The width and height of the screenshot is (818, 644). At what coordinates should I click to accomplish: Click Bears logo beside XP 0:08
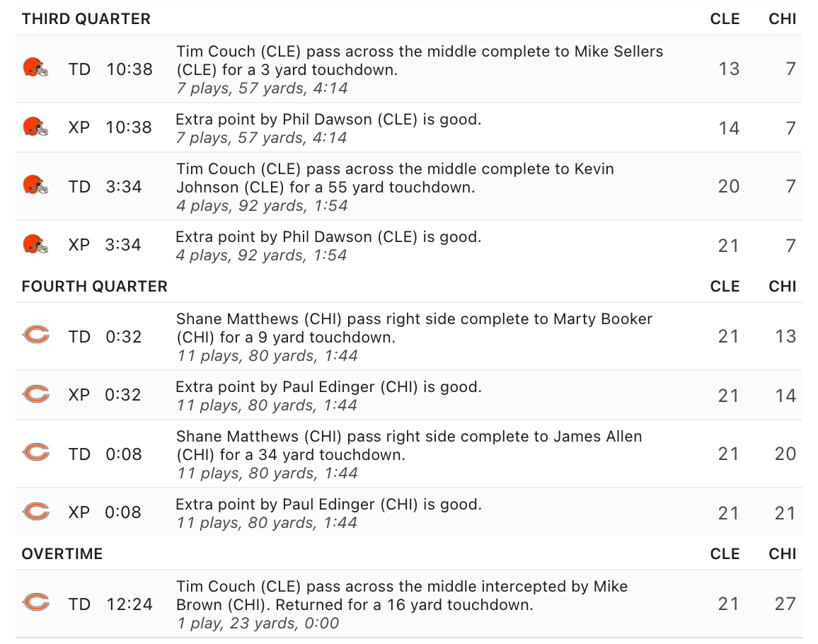(36, 512)
